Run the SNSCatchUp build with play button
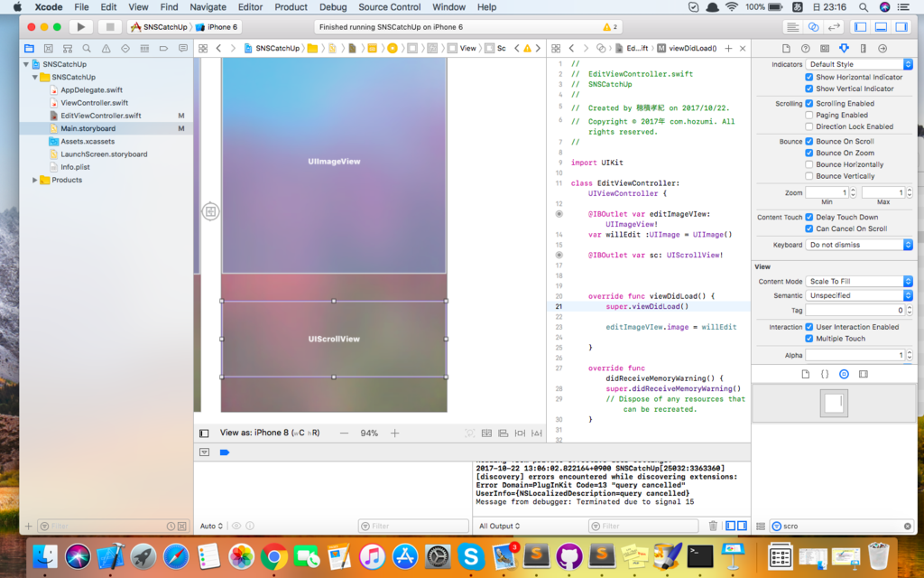 80,26
